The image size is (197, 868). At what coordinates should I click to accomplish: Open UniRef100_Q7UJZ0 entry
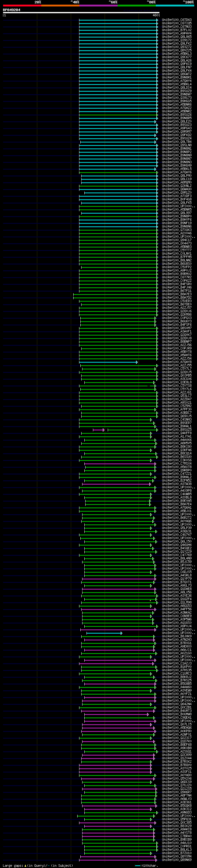tap(177, 785)
